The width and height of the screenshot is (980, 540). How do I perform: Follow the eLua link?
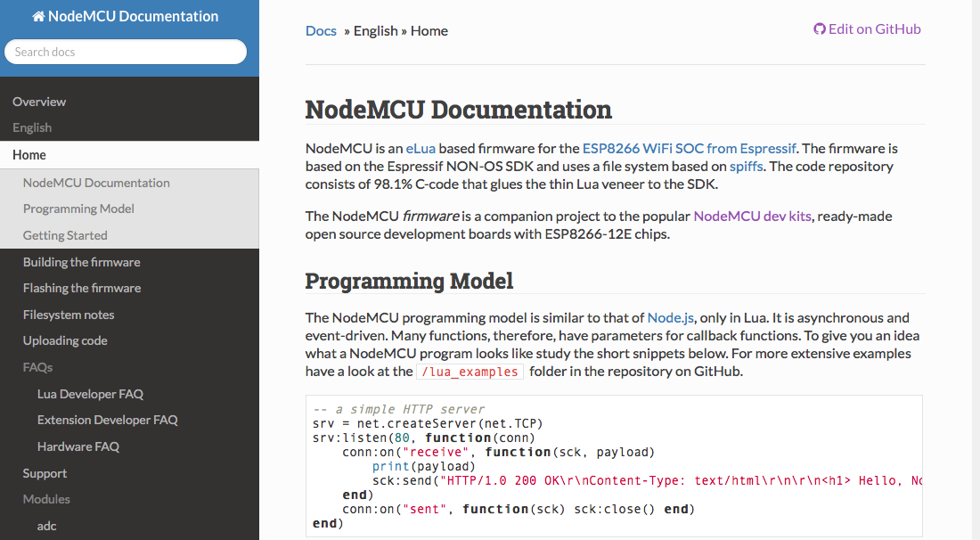(421, 149)
